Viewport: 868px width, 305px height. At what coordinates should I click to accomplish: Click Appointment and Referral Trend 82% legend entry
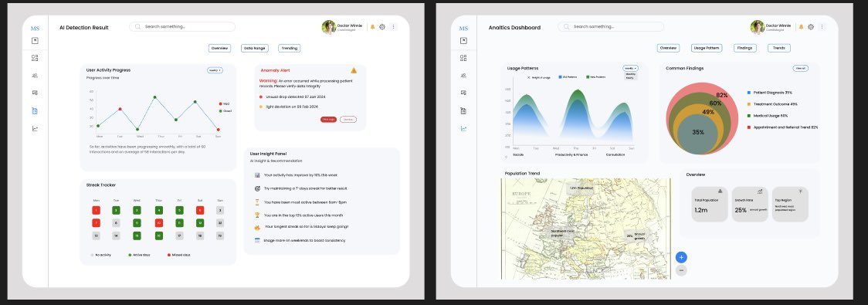pos(782,127)
